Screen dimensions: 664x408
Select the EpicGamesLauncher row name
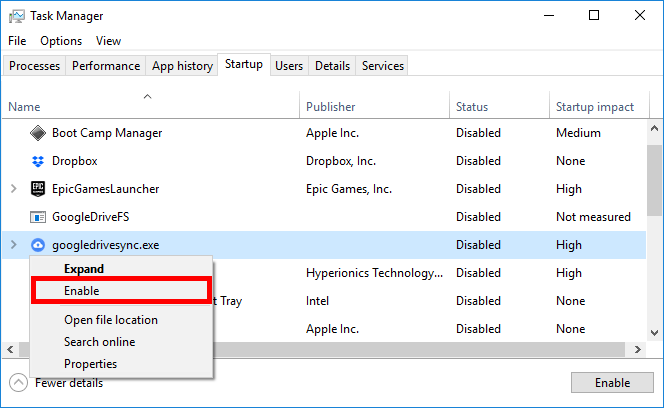tap(105, 189)
